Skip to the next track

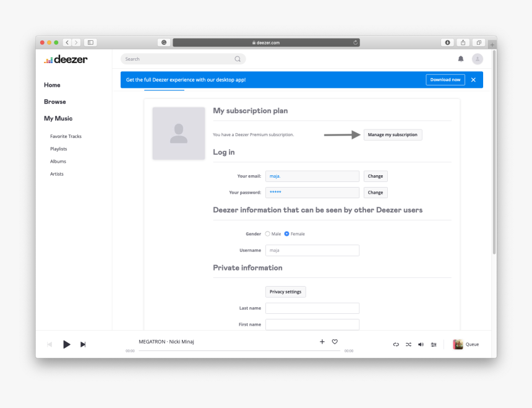(x=83, y=345)
